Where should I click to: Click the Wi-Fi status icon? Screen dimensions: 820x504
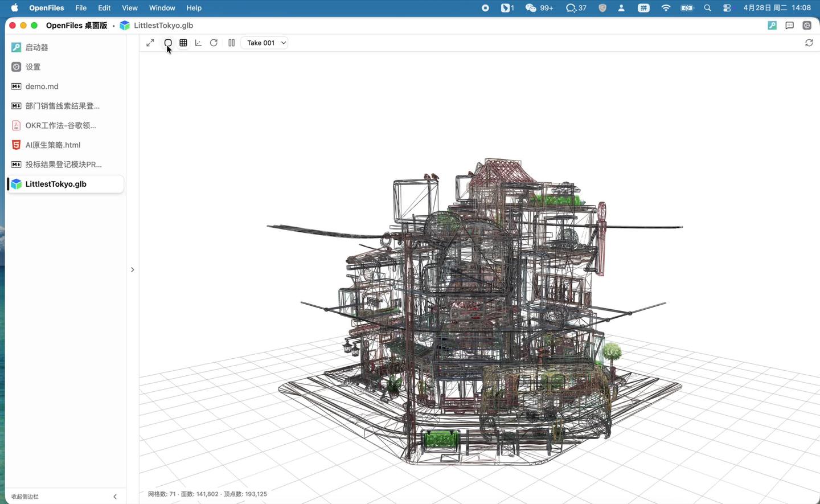point(666,8)
